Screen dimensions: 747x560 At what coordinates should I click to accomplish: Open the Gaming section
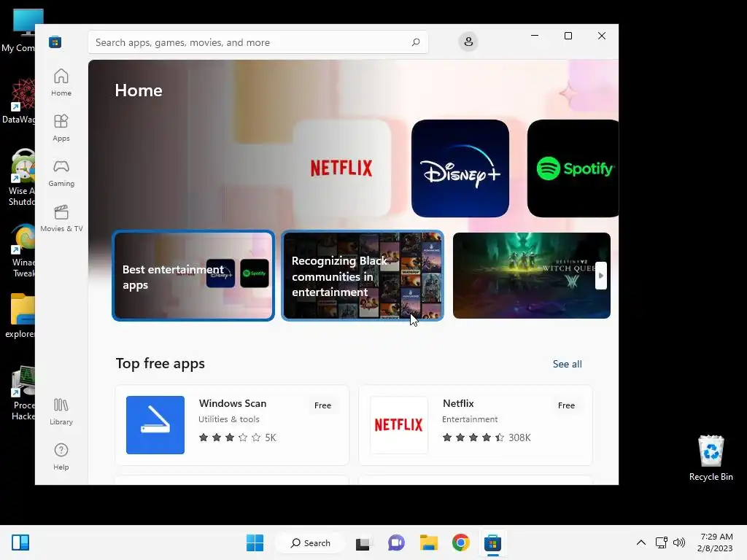click(61, 173)
